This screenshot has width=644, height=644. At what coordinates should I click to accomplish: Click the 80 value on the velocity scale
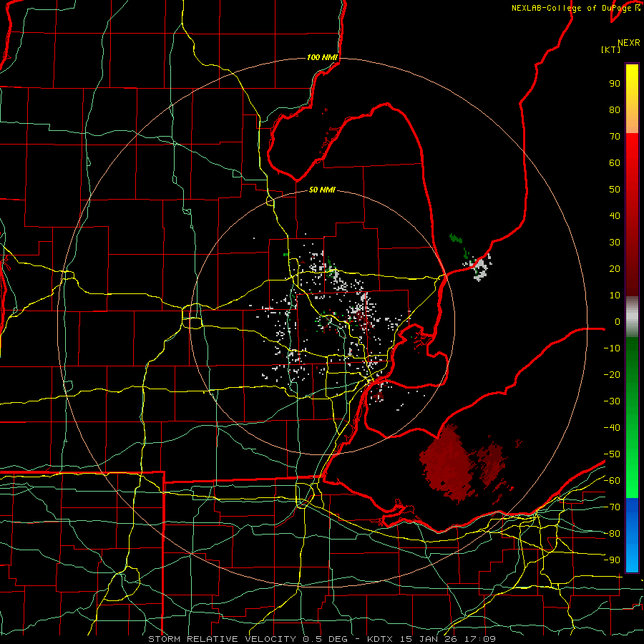click(615, 110)
